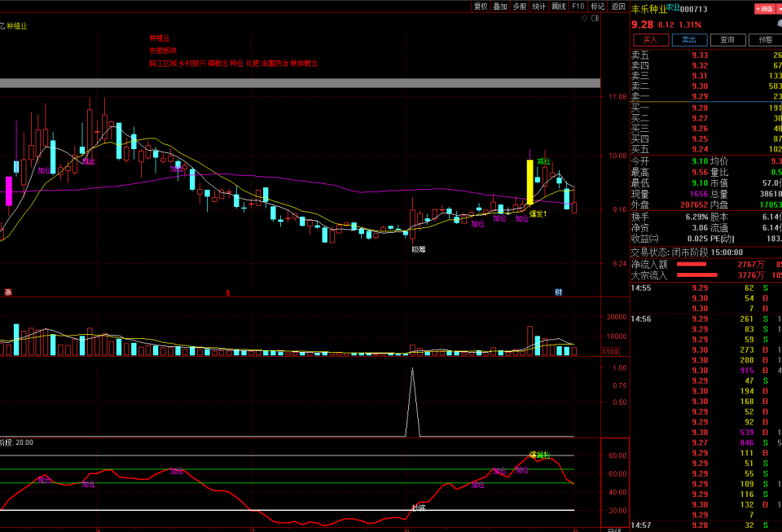This screenshot has width=782, height=532.
Task: Click the 现量 value 1656
Action: coord(699,194)
